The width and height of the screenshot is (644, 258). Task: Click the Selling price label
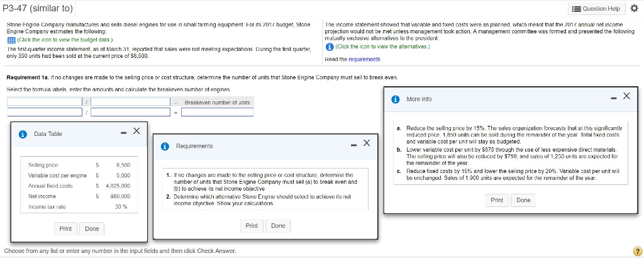pos(43,165)
